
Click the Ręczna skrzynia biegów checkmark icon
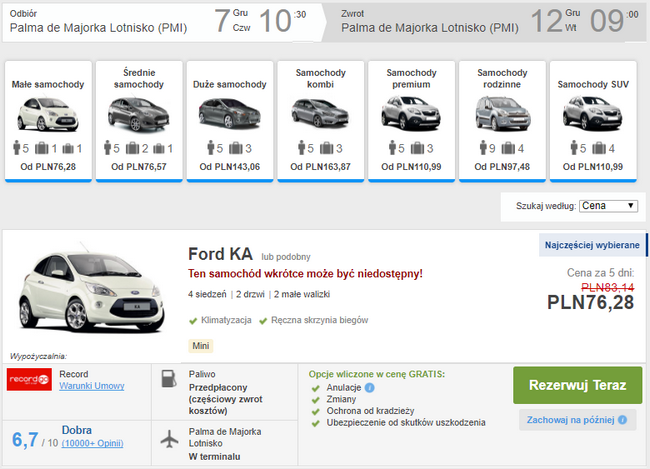263,321
